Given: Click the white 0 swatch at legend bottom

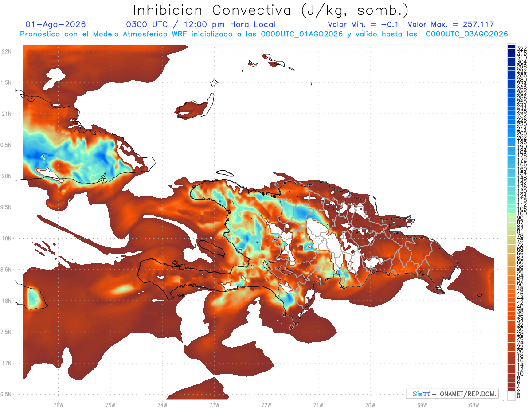Looking at the screenshot, I should 511,396.
